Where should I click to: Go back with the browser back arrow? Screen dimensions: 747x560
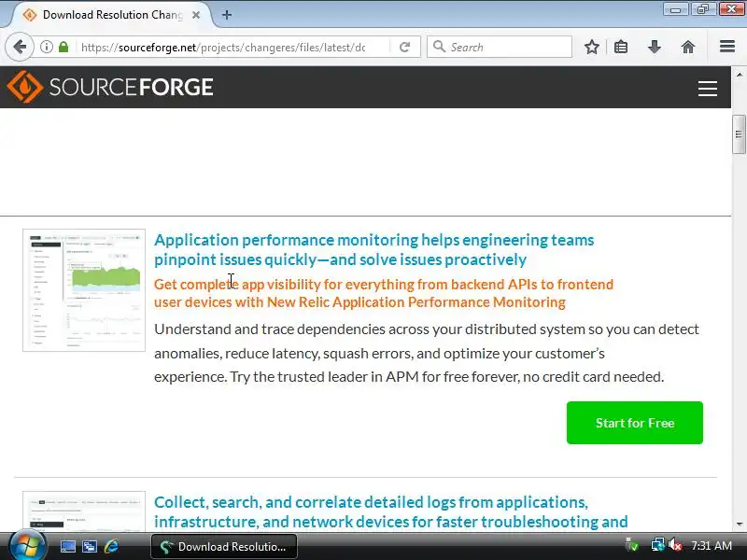pyautogui.click(x=20, y=47)
